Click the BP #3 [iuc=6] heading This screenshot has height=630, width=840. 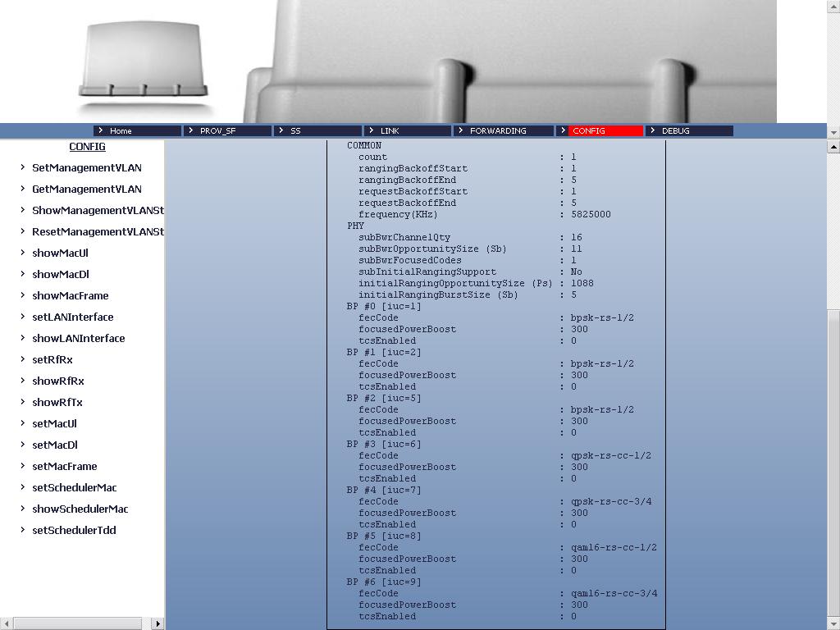click(384, 444)
